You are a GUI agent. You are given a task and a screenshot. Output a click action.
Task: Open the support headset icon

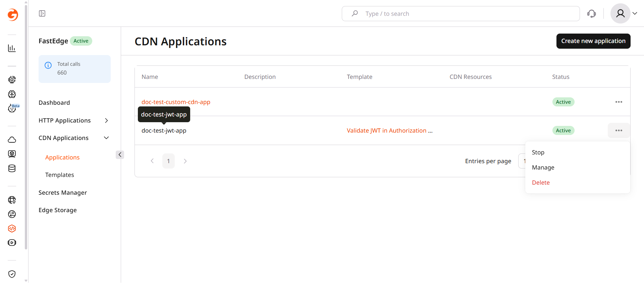click(x=592, y=13)
